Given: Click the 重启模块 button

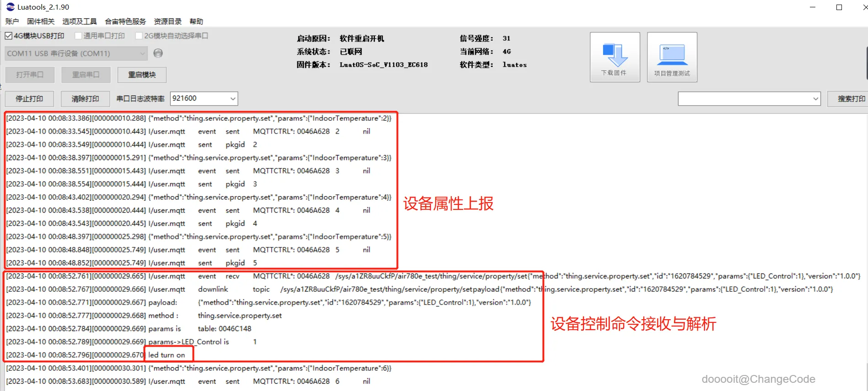Looking at the screenshot, I should (142, 75).
